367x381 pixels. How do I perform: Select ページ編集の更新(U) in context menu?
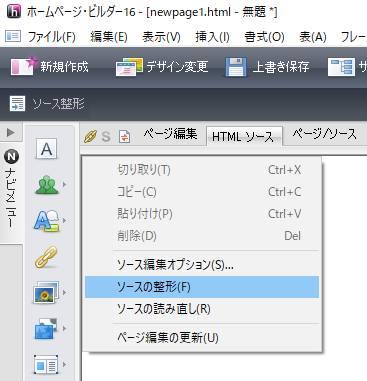[x=202, y=338]
